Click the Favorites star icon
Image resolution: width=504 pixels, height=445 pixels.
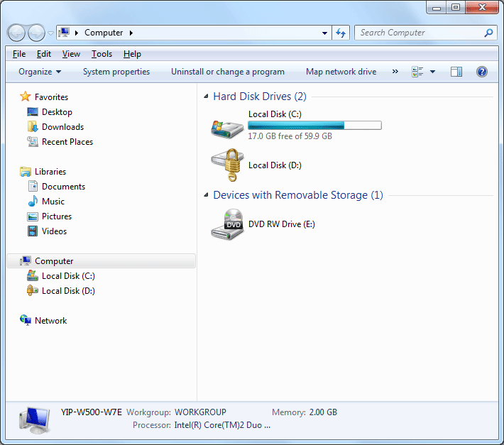click(x=26, y=97)
